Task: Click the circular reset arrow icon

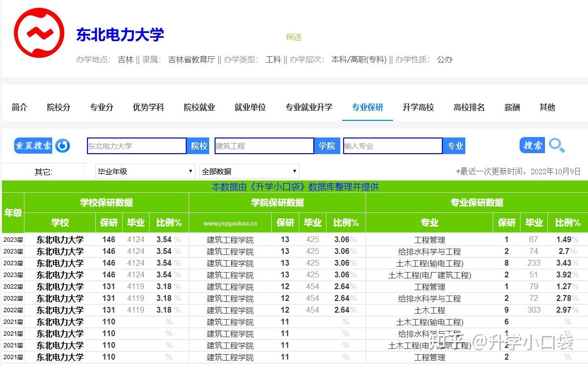Action: [x=63, y=146]
